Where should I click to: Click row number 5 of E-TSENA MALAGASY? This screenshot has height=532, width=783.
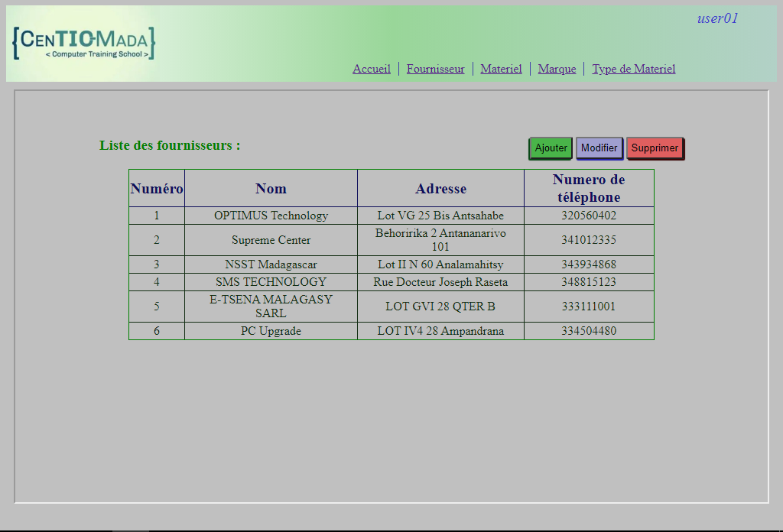157,307
